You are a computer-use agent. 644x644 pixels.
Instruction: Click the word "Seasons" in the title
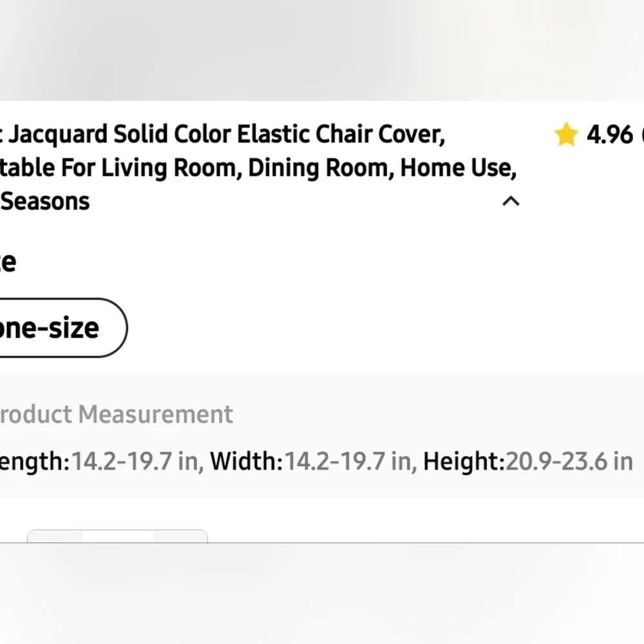(x=46, y=202)
